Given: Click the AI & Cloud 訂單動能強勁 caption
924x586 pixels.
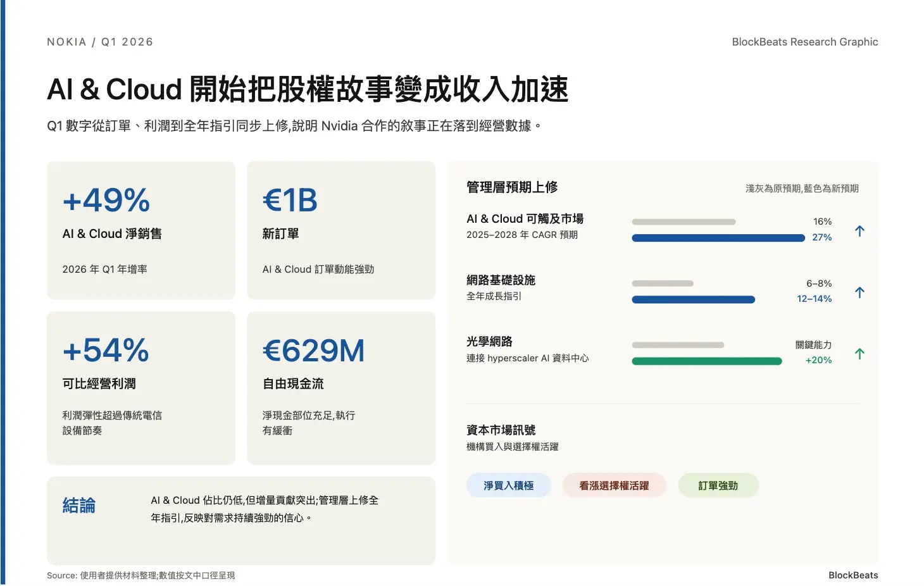Looking at the screenshot, I should click(x=318, y=269).
